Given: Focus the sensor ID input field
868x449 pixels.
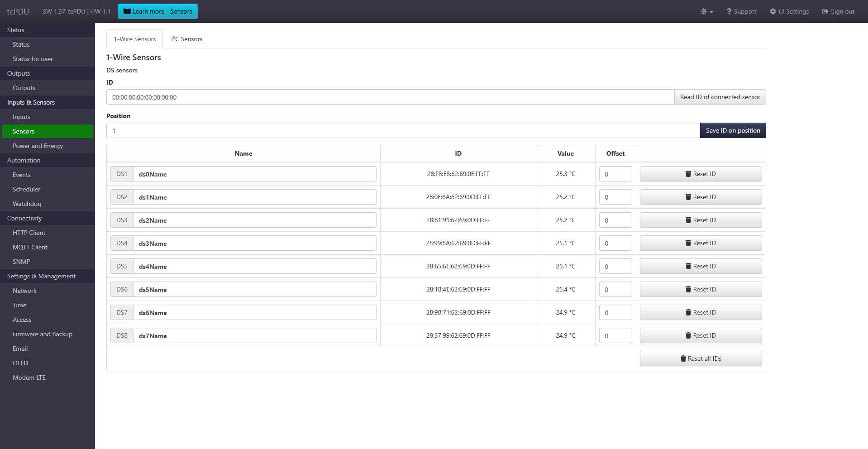Looking at the screenshot, I should pos(390,97).
